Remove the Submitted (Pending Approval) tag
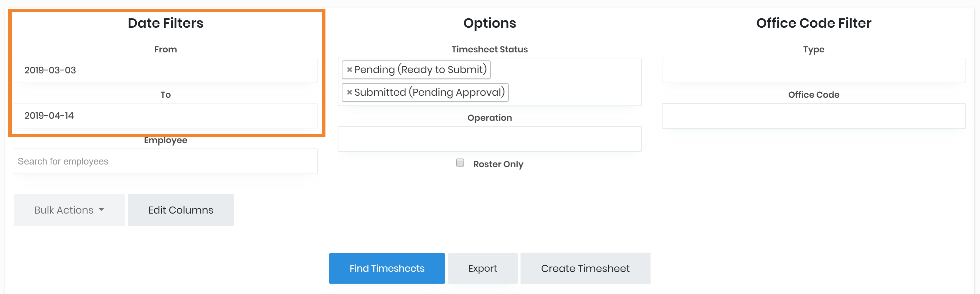Viewport: 980px width, 294px height. click(349, 92)
